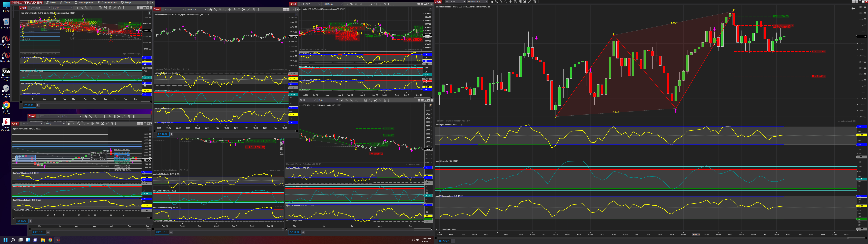Toggle the F button on the ES 1000 Tick chart
The image size is (868, 244).
pos(296,15)
